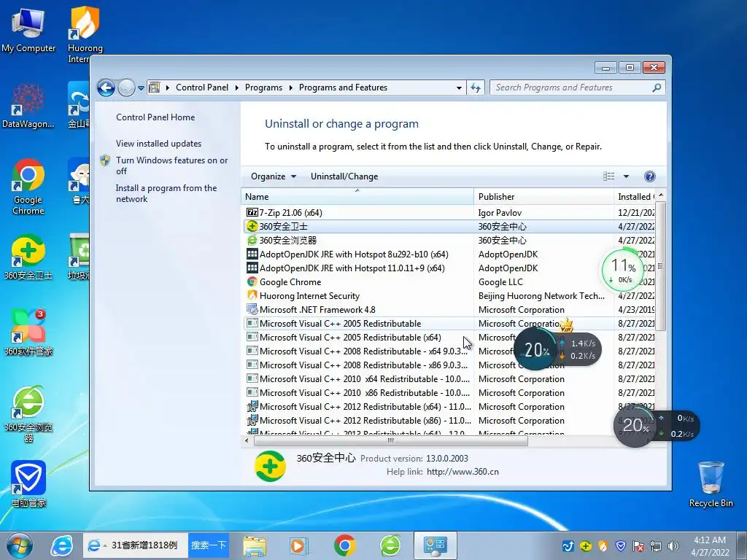Click the Back navigation arrow

point(106,87)
